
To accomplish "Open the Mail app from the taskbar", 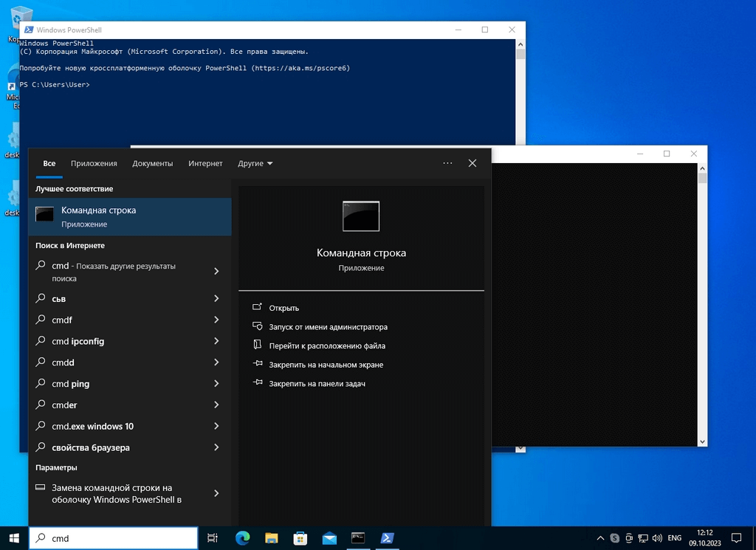I will 329,538.
